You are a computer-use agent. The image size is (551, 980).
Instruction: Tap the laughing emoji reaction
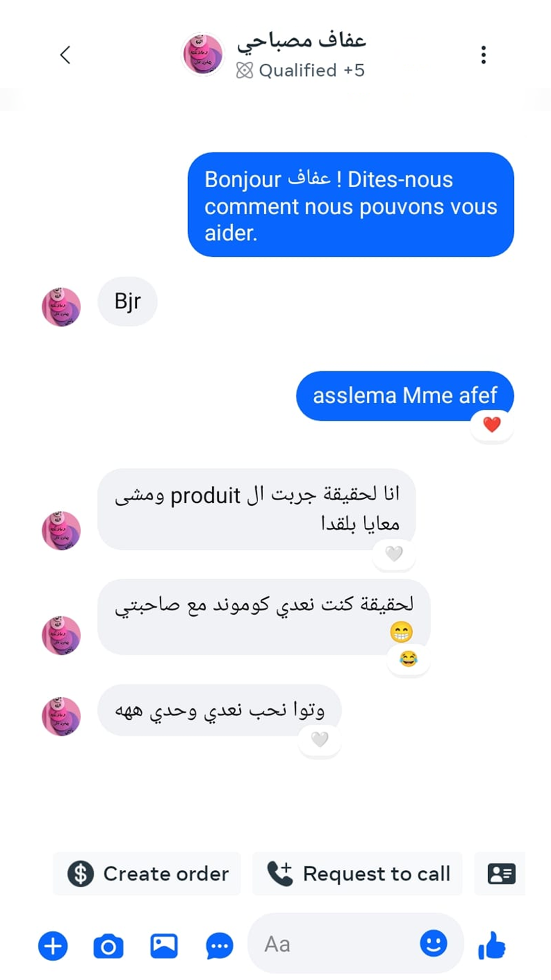(x=408, y=659)
